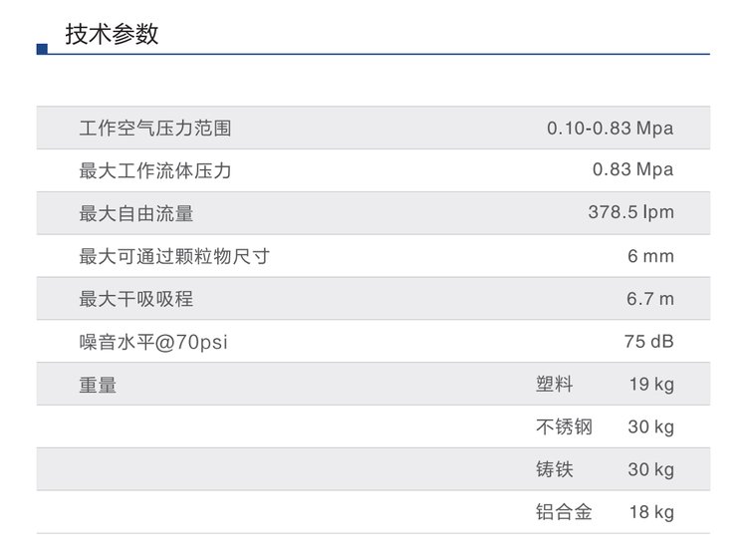Select the 重量 row label
747x560 pixels.
point(98,385)
